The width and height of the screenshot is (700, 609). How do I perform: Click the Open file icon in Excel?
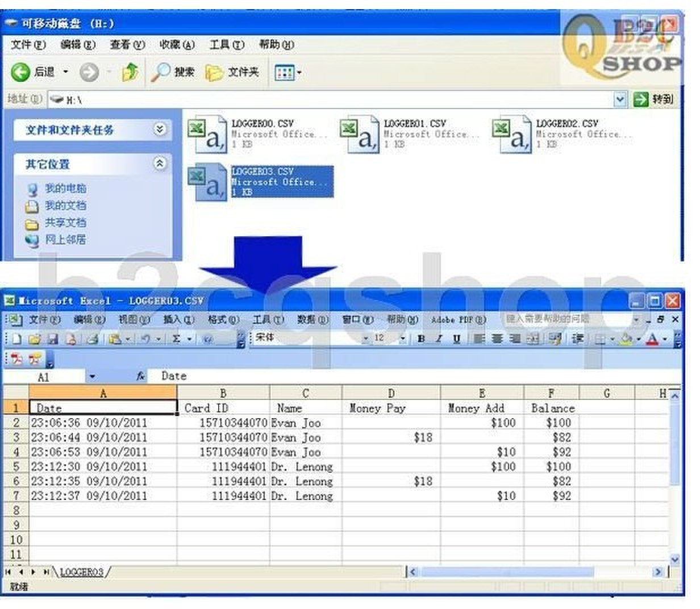(x=35, y=339)
